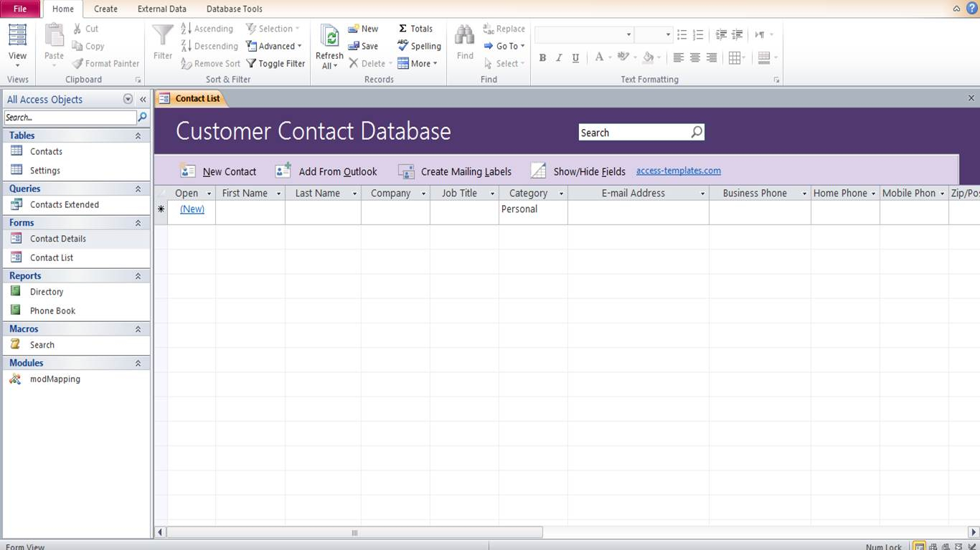Click the Refresh All icon
Viewport: 980px width, 550px height.
pos(329,37)
